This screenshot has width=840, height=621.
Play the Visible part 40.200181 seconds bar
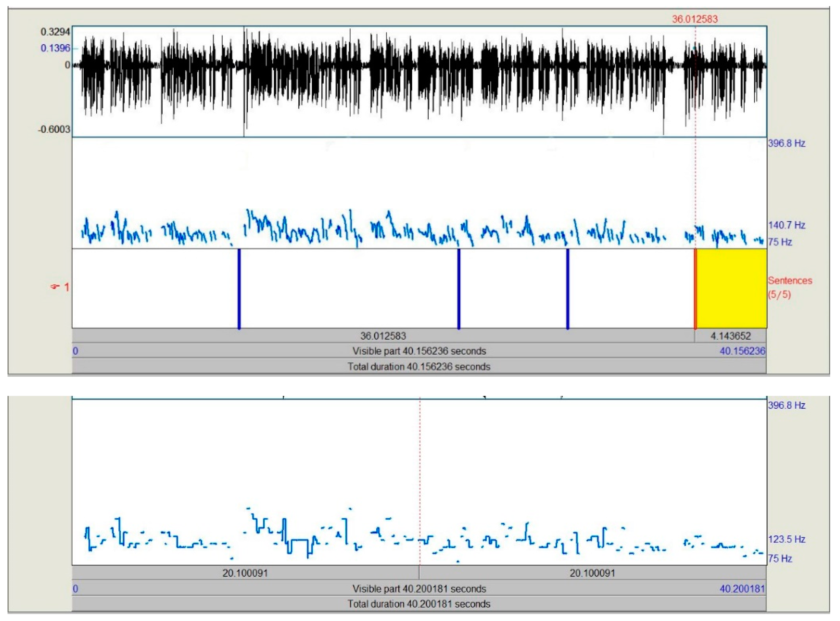419,588
